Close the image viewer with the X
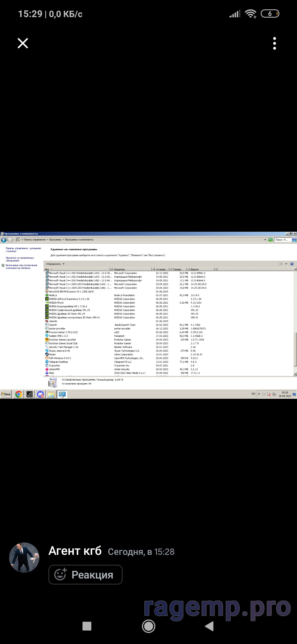 23,43
